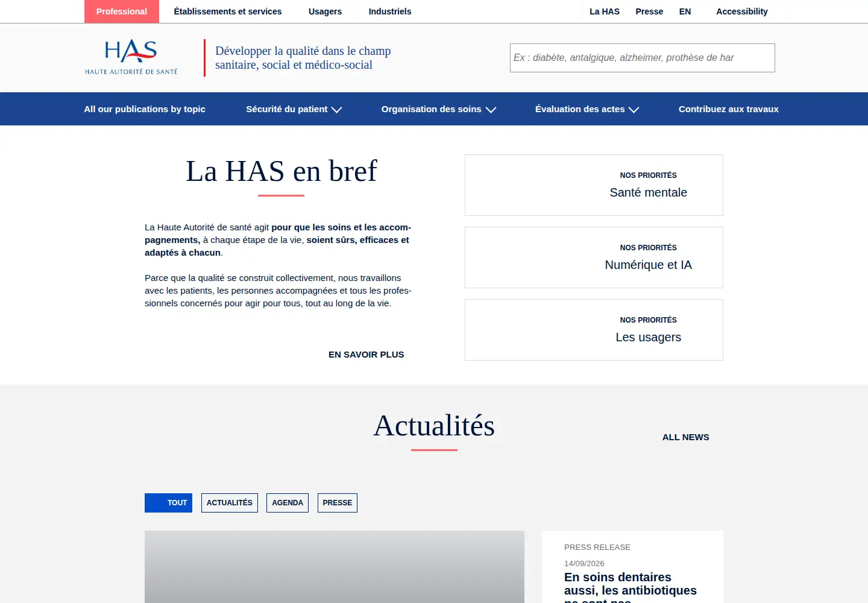This screenshot has width=868, height=603.
Task: Open the Établissements et services section
Action: click(228, 11)
